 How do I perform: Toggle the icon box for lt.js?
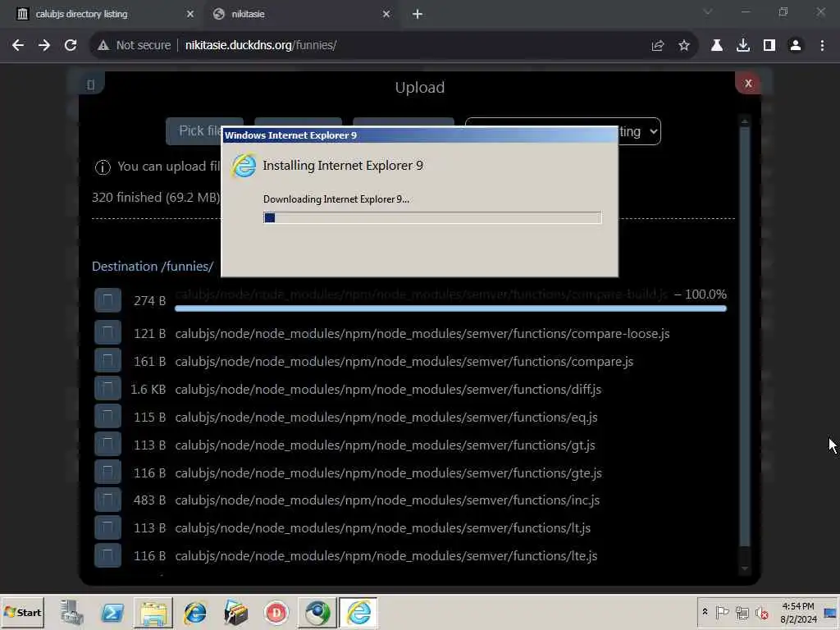(107, 527)
